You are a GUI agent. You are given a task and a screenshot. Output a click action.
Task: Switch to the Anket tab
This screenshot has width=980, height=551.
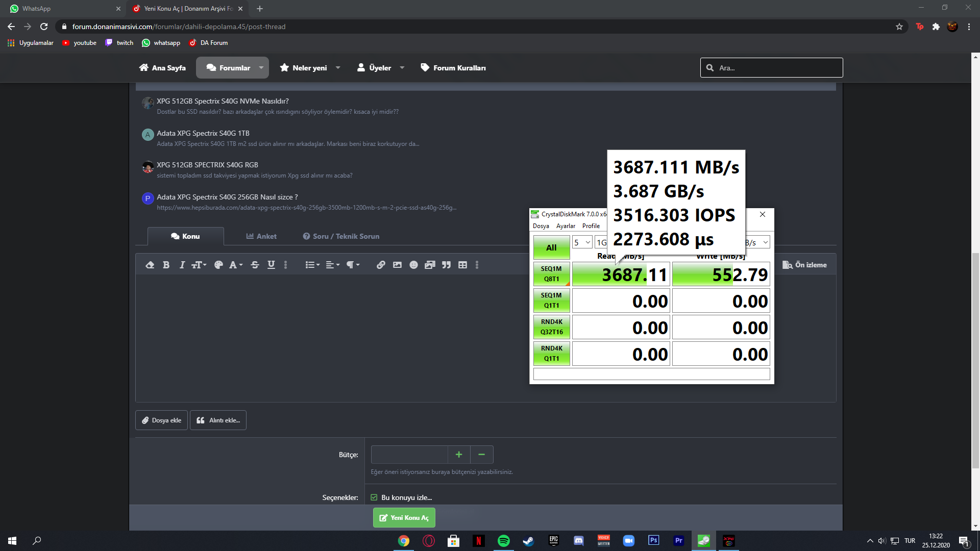261,236
